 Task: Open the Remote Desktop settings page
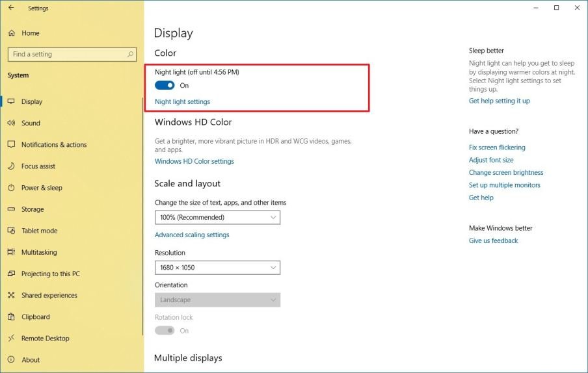(x=45, y=339)
